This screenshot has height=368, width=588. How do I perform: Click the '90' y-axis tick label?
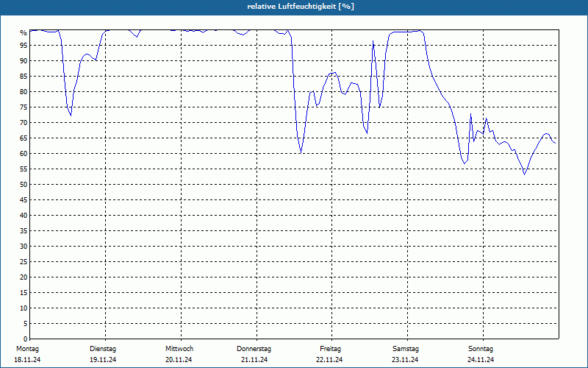pyautogui.click(x=24, y=61)
